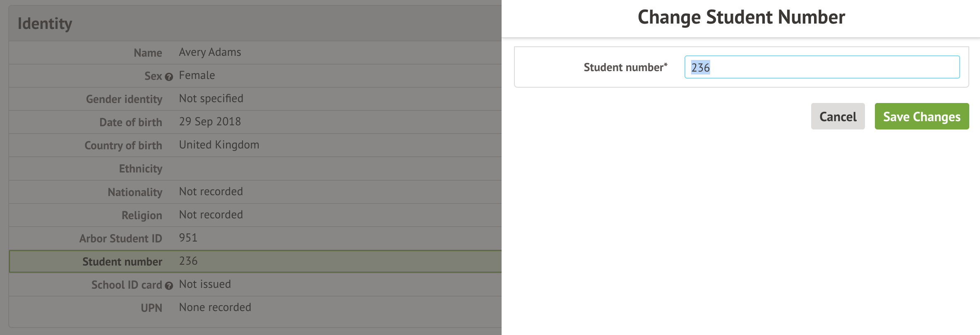The width and height of the screenshot is (980, 335).
Task: Click the Sex help question mark icon
Action: (169, 77)
